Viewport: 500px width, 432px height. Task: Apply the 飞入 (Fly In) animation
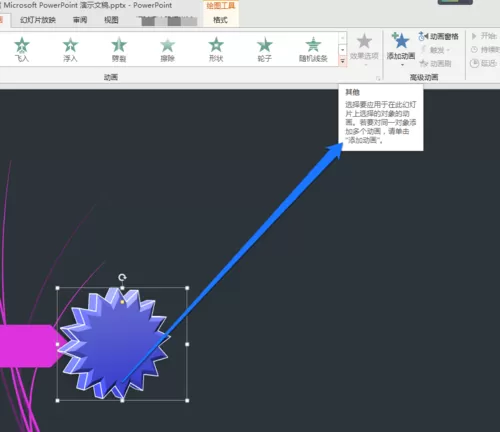(x=22, y=49)
